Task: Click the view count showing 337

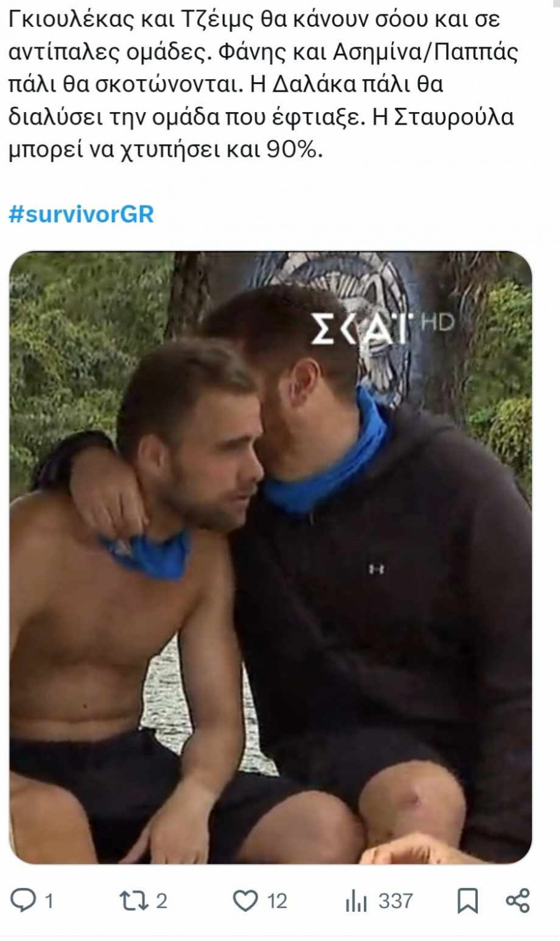Action: 396,901
